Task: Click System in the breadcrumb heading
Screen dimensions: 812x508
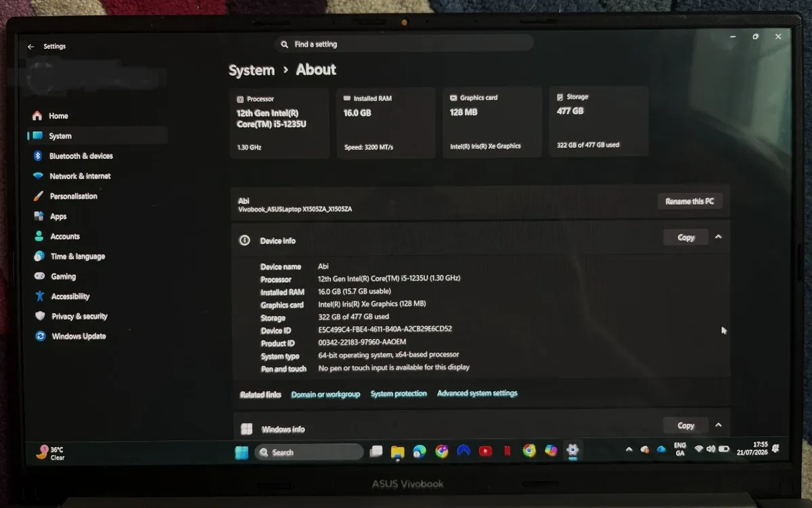Action: tap(252, 70)
